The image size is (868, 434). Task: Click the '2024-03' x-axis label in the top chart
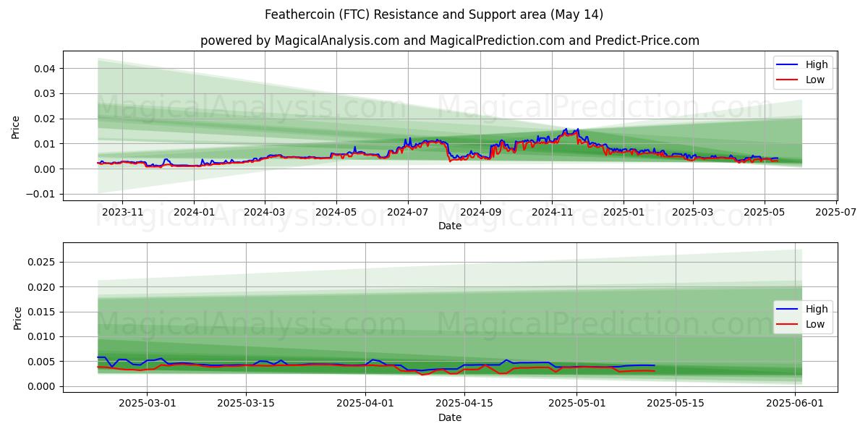click(x=264, y=212)
